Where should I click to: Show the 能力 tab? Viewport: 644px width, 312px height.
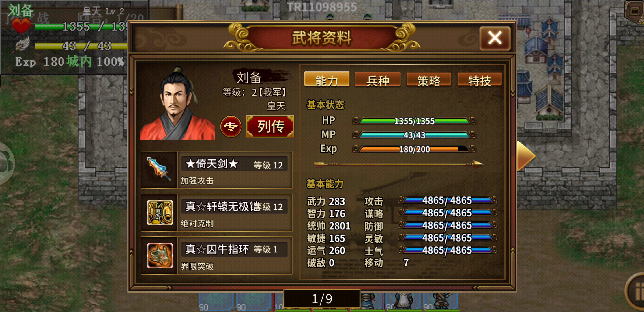pyautogui.click(x=327, y=79)
